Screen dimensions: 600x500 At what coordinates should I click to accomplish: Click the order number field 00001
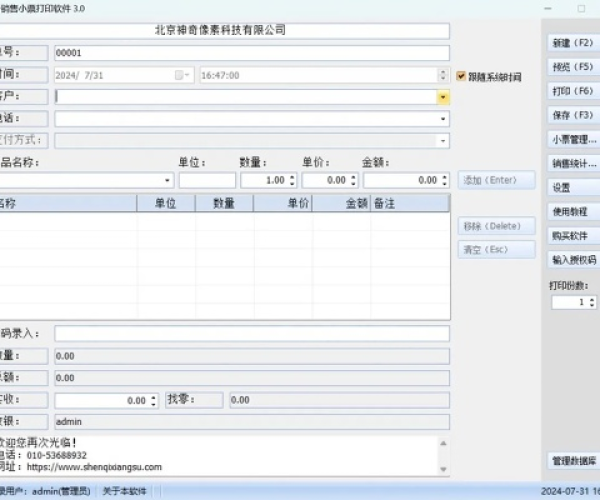(252, 53)
